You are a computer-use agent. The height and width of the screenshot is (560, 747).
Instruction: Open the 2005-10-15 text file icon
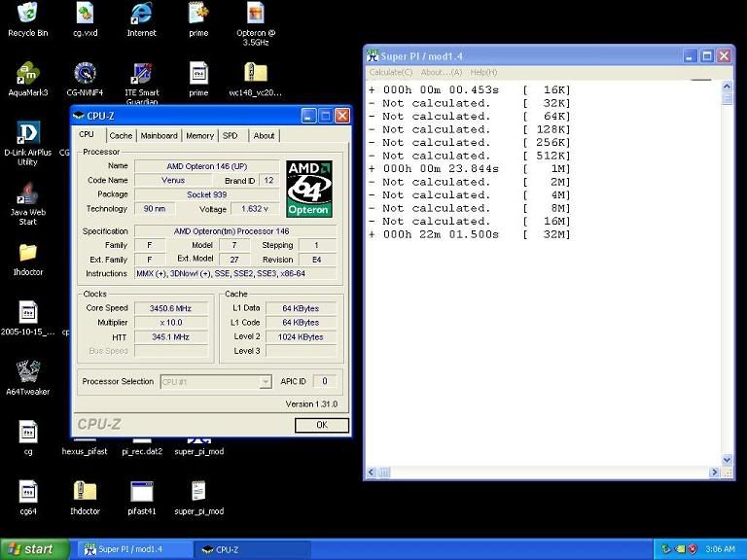[x=27, y=312]
